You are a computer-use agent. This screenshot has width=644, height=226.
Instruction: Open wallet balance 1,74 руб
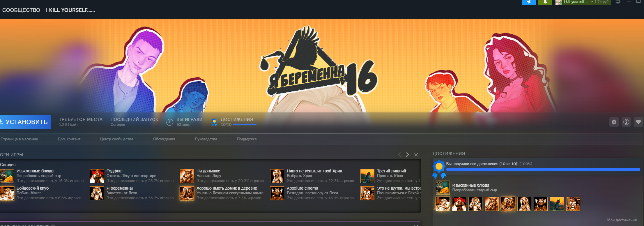pyautogui.click(x=601, y=2)
